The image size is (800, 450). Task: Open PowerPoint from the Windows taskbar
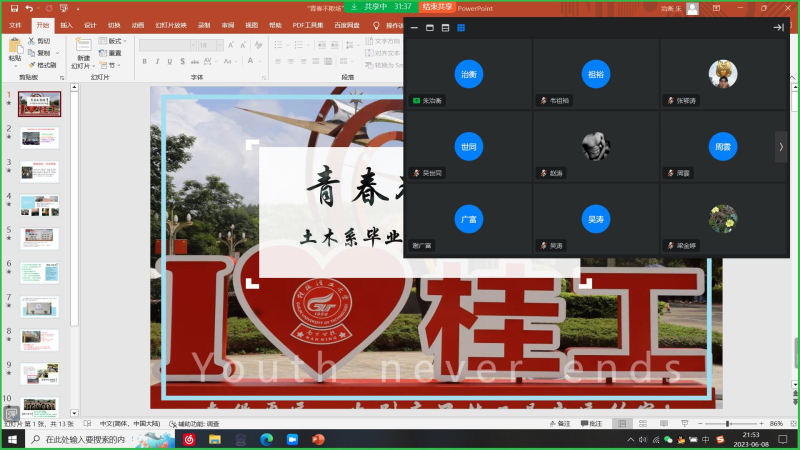pos(319,439)
